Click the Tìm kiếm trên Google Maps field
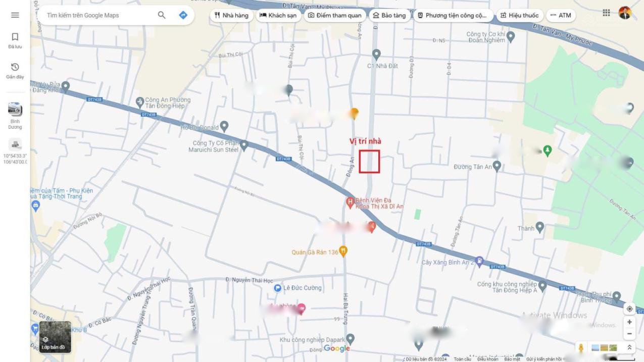 pyautogui.click(x=98, y=15)
